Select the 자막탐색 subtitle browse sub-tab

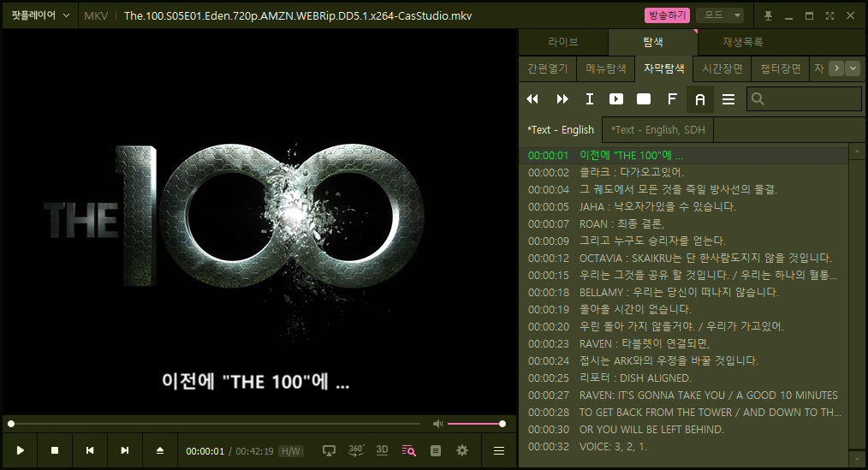(x=663, y=68)
